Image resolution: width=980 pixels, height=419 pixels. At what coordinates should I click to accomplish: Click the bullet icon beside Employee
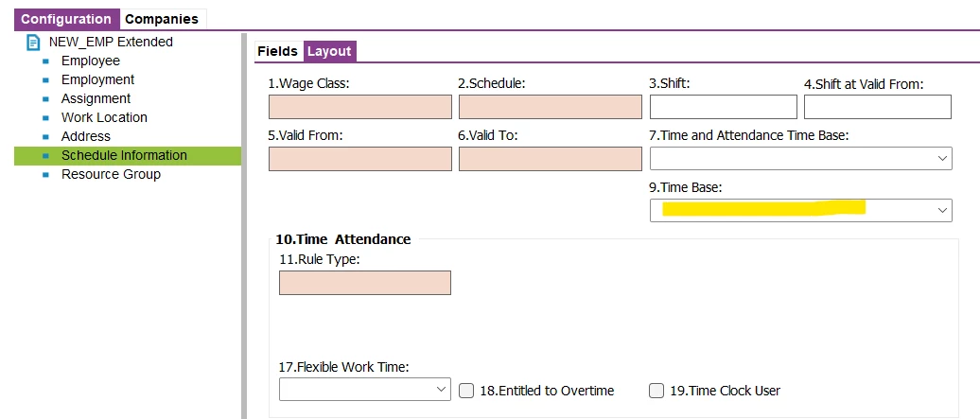(45, 61)
